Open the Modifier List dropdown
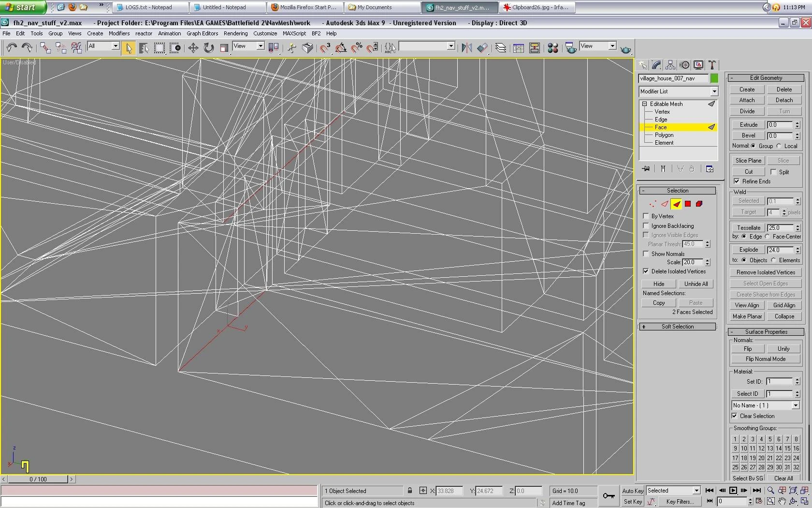This screenshot has width=812, height=508. coord(678,91)
